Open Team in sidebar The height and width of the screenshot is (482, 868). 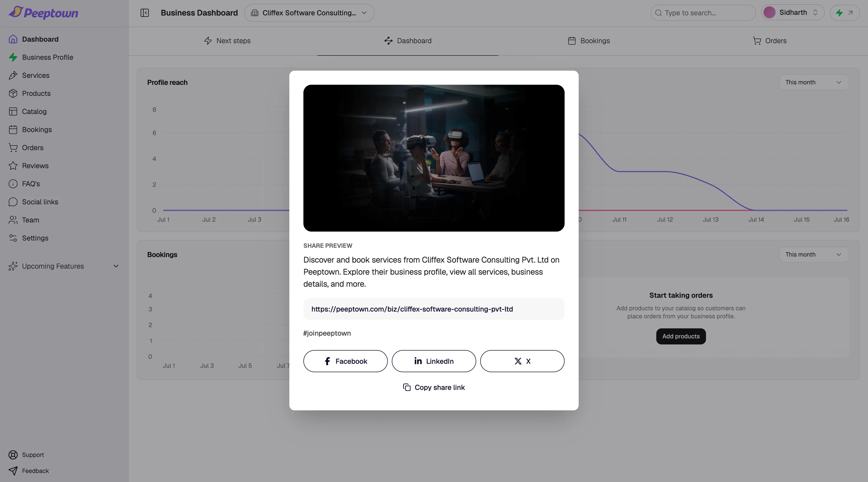coord(24,220)
